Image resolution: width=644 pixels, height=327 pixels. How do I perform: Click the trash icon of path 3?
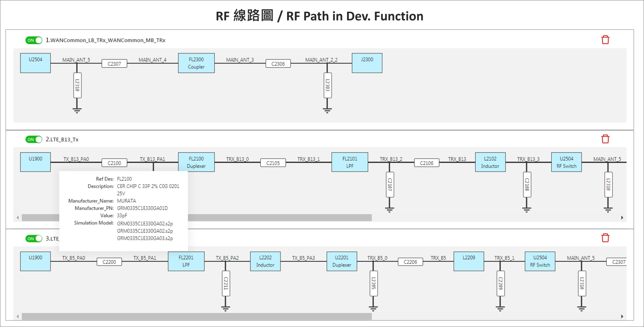click(x=605, y=238)
